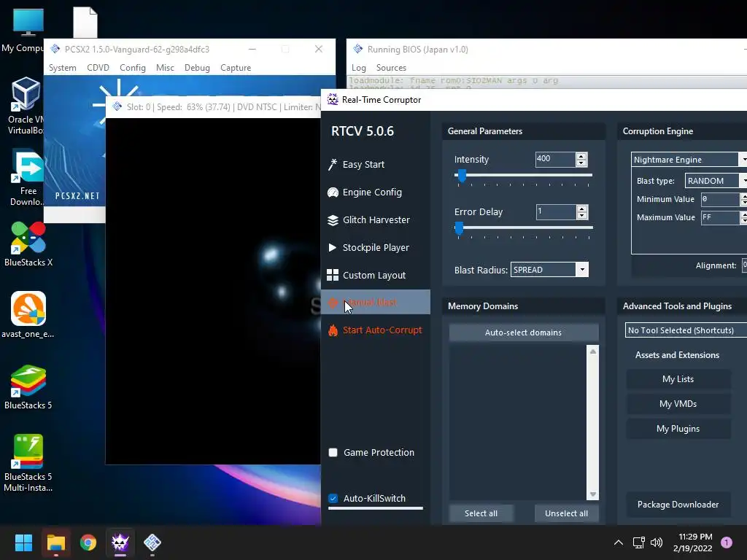
Task: Select BlueStacks X desktop icon
Action: (28, 244)
